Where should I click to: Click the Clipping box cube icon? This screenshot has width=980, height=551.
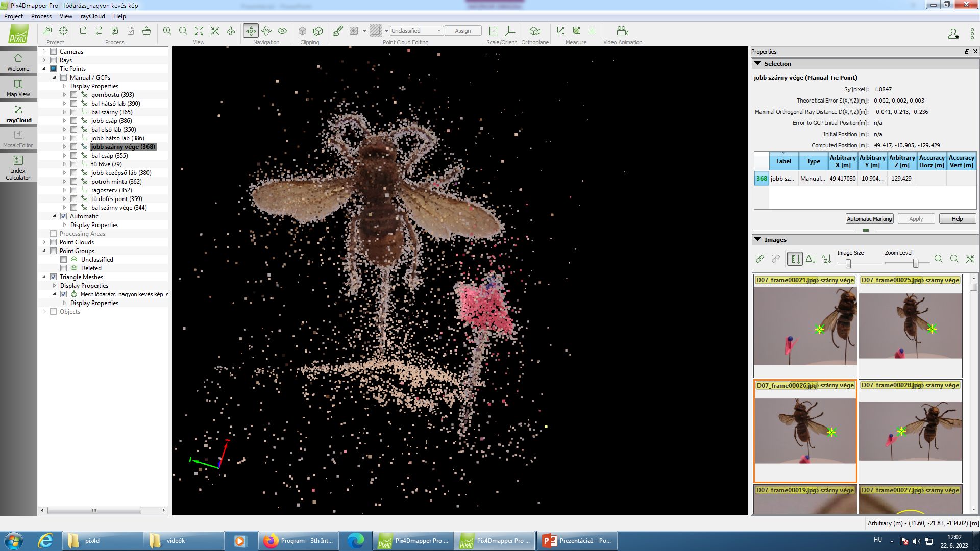tap(302, 31)
